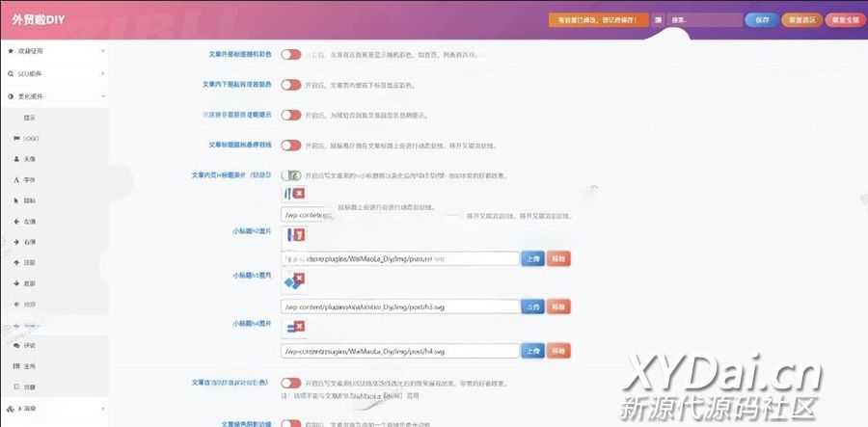
Task: Click the 字体 font icon in sidebar
Action: point(16,179)
